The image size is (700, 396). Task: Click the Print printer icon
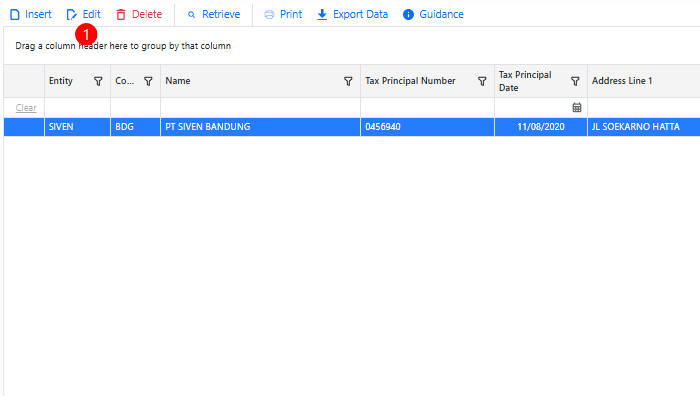(269, 15)
